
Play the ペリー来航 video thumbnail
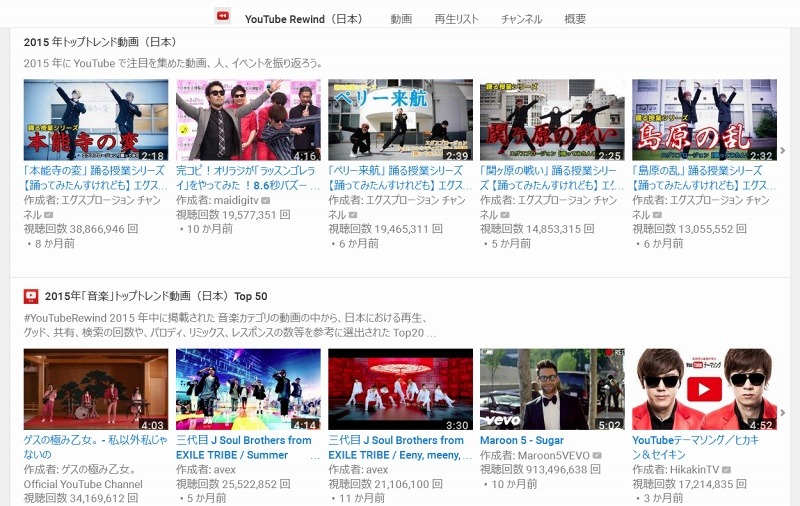(400, 120)
